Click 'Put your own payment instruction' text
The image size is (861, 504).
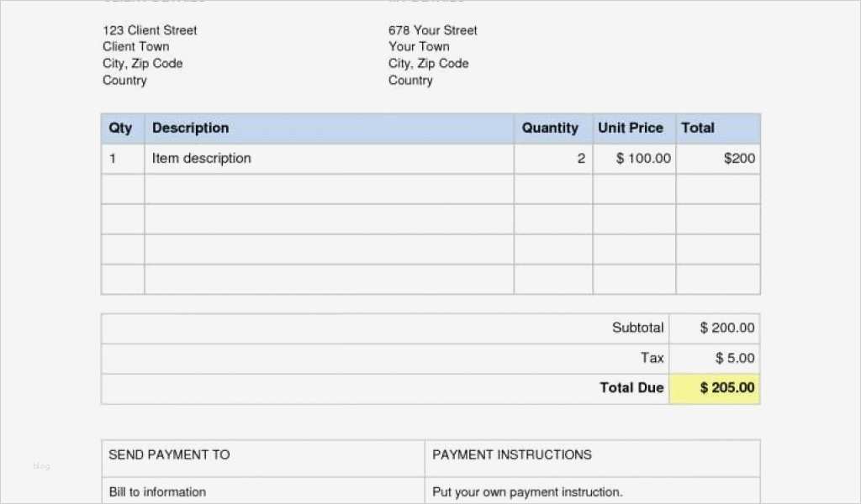527,492
